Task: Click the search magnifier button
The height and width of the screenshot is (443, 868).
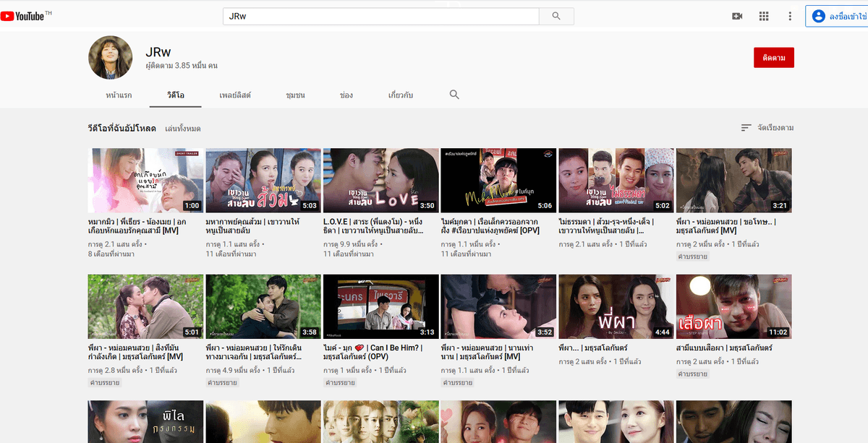Action: tap(556, 16)
